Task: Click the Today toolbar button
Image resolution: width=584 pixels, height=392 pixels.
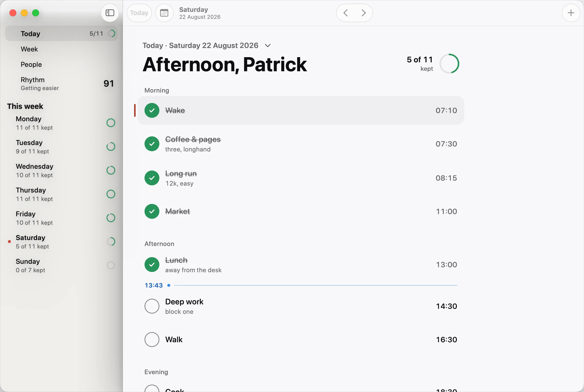Action: coord(139,13)
